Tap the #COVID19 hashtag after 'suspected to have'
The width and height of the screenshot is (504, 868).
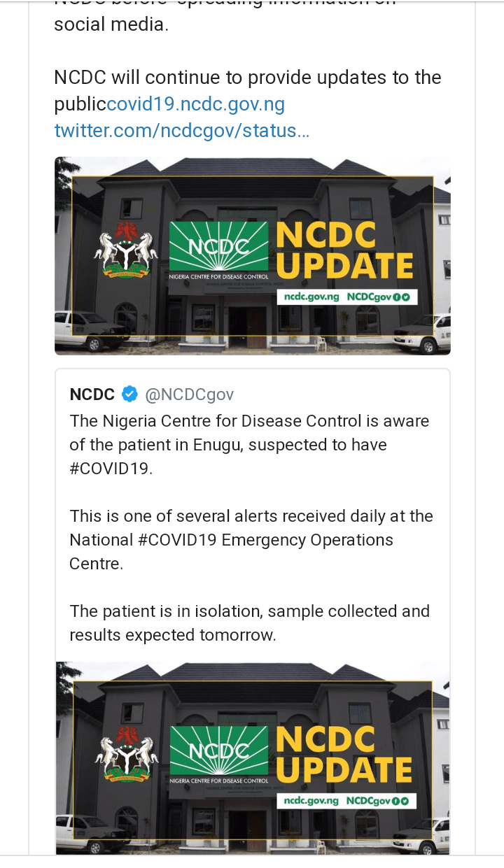(x=110, y=469)
